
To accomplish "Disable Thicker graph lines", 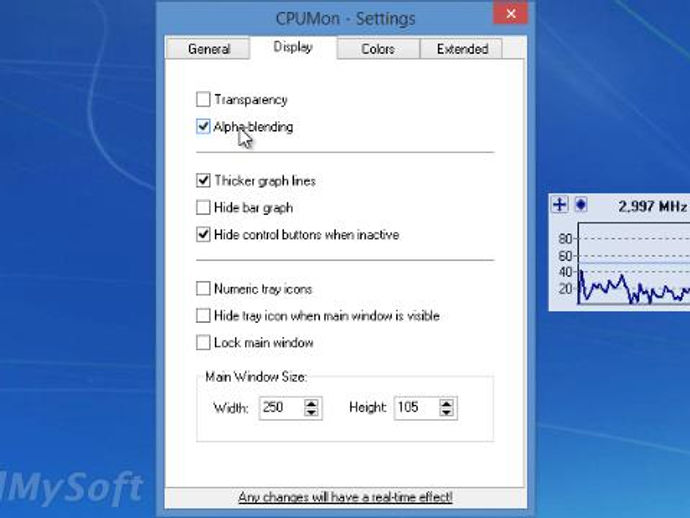I will coord(203,180).
